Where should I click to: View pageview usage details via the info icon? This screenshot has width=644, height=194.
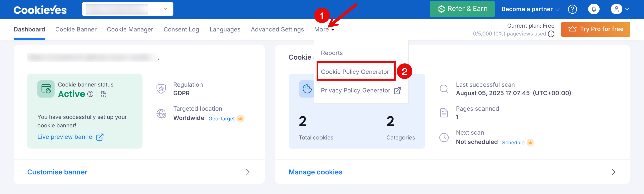coord(551,34)
